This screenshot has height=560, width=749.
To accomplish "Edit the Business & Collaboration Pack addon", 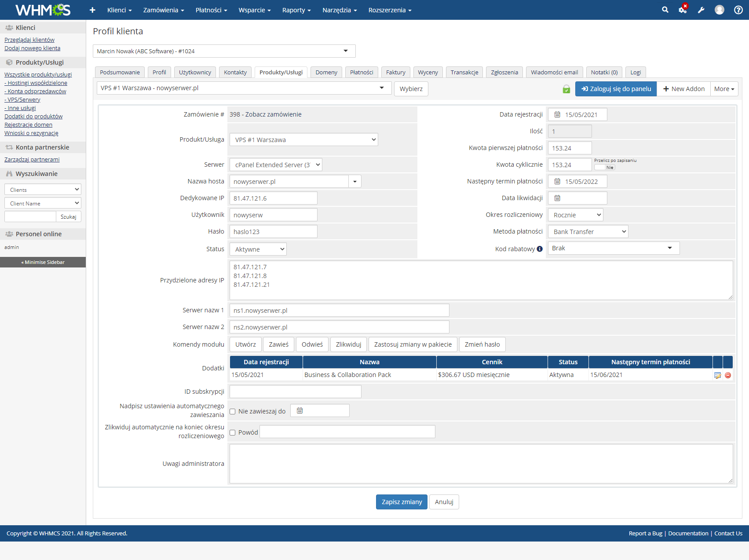I will 718,375.
